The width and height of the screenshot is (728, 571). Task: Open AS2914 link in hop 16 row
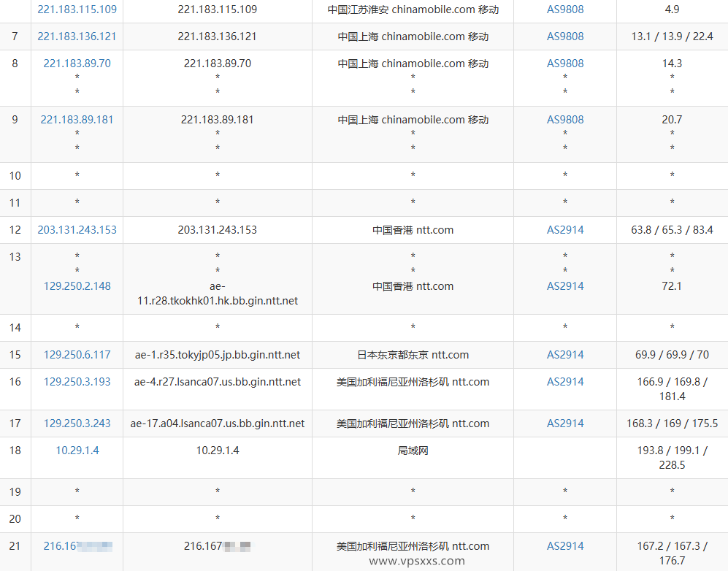[565, 382]
